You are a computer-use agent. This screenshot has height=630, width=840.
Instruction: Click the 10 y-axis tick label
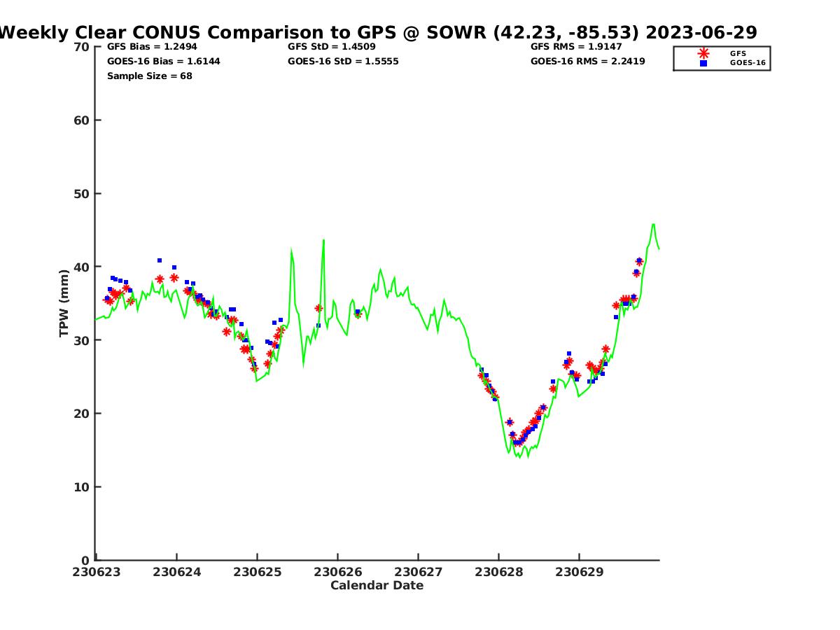click(81, 487)
